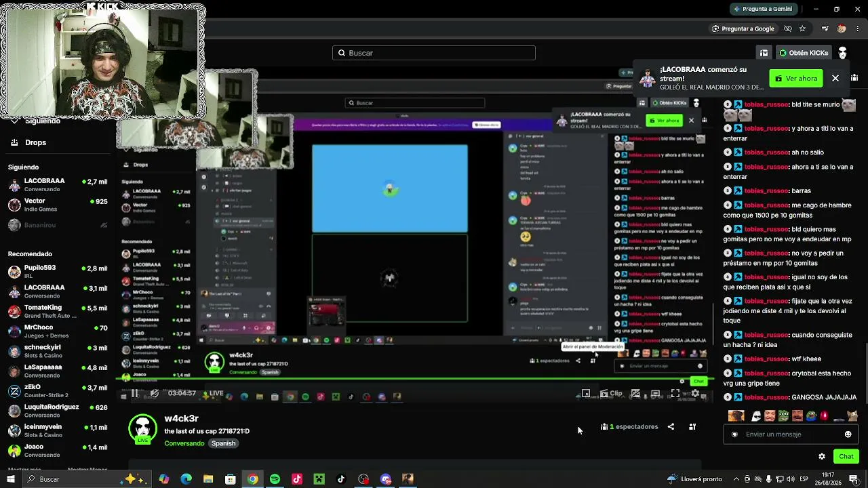Open the Drops gift icon in sidebar
This screenshot has height=488, width=868.
tap(14, 142)
